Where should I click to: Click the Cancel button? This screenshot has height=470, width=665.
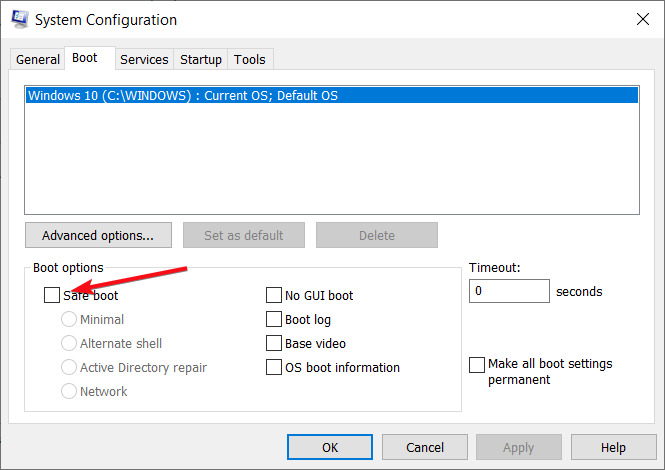click(x=425, y=447)
